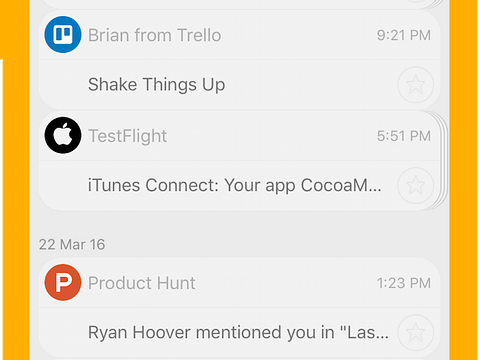Click the 9:21 PM timestamp
The width and height of the screenshot is (480, 360).
coord(404,35)
